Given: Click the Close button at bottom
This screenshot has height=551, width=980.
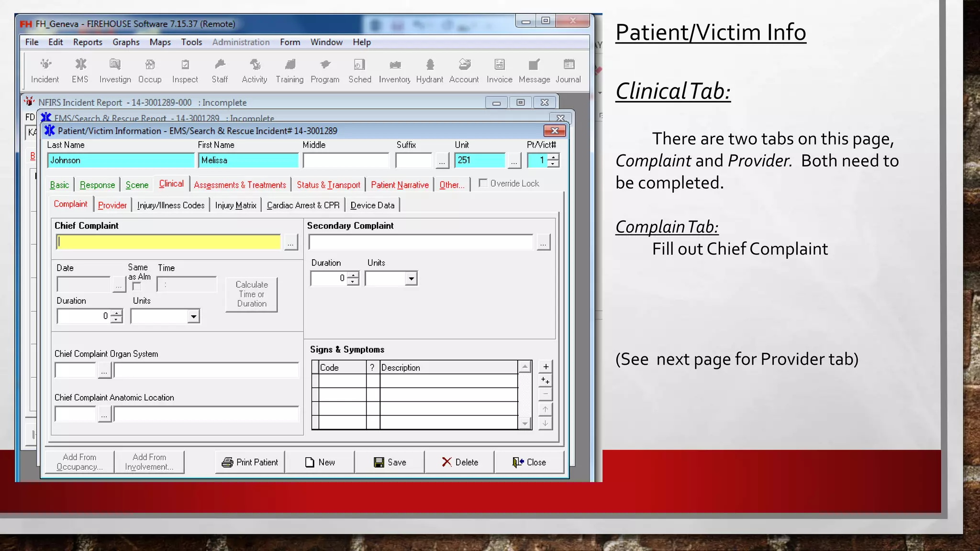Looking at the screenshot, I should tap(529, 462).
